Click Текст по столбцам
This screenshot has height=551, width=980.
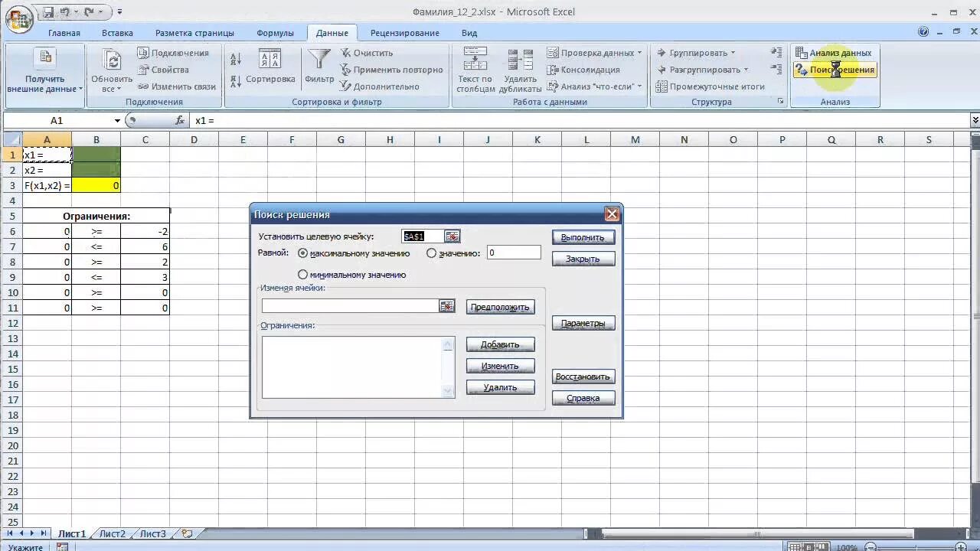[x=475, y=70]
